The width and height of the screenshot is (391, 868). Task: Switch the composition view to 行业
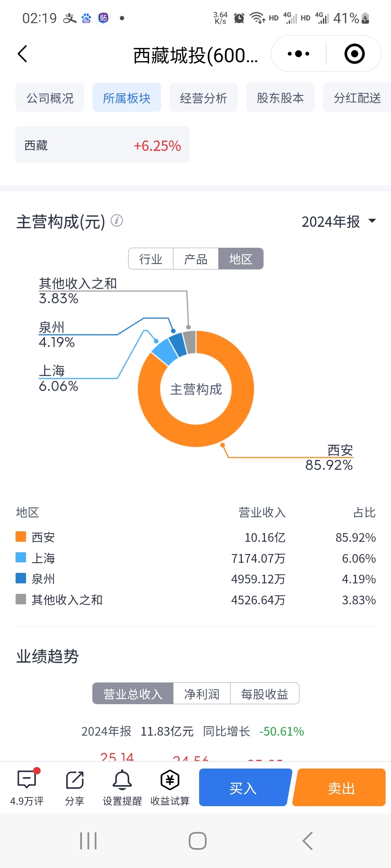coord(151,259)
